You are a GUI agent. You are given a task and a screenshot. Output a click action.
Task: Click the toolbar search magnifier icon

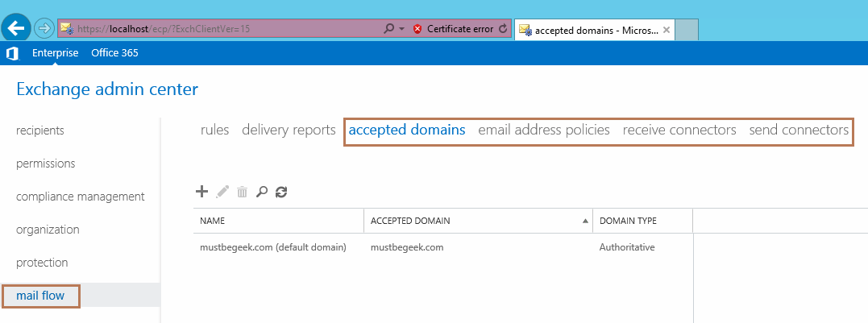tap(262, 192)
